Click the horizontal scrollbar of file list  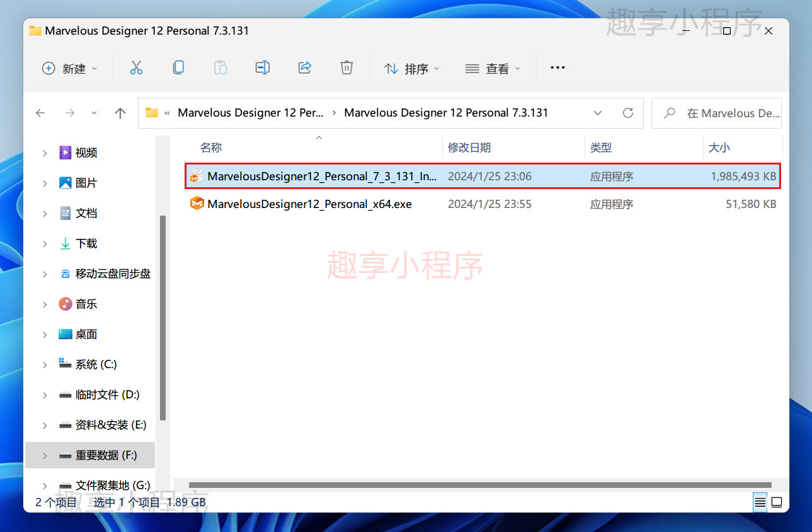click(480, 485)
